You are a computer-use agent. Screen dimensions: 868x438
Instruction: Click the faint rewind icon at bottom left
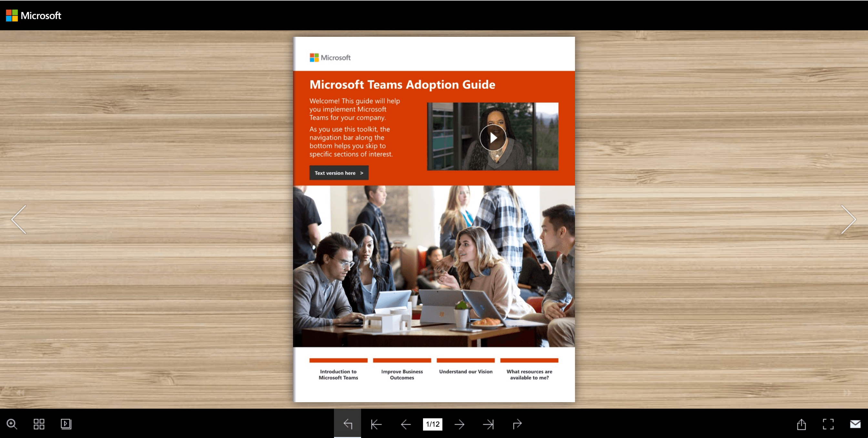(20, 393)
